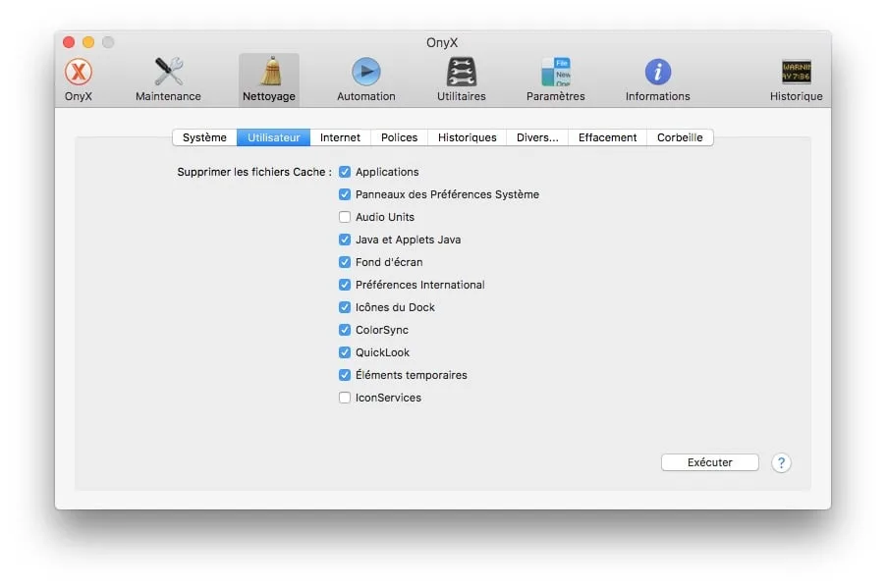
Task: Toggle the Fond d'écran checkbox
Action: 345,262
